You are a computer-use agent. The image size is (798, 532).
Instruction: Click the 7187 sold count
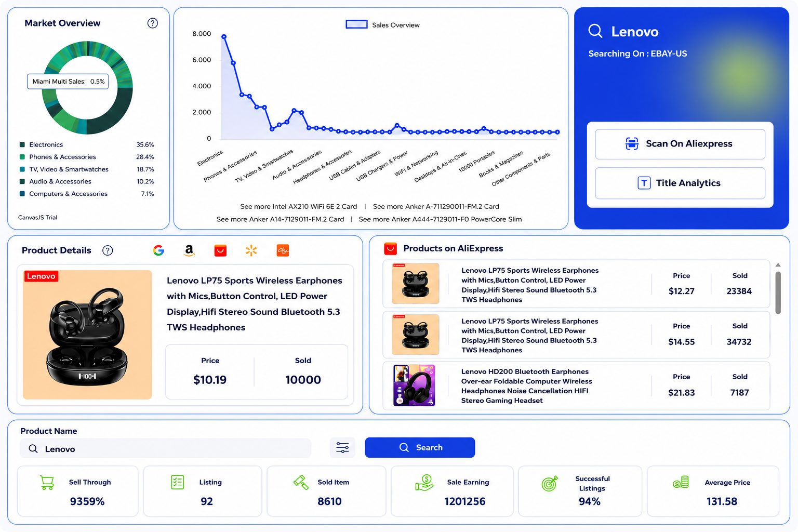pyautogui.click(x=740, y=393)
